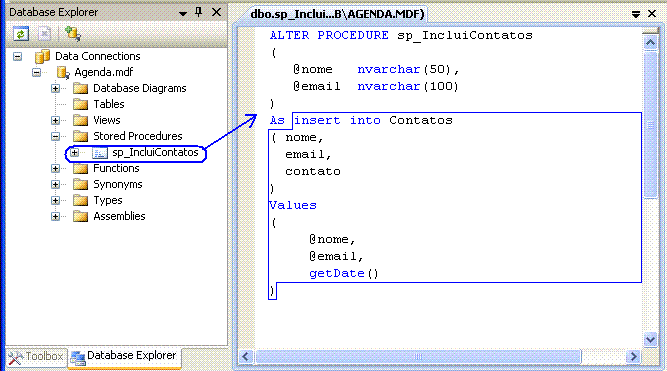Select the dbo.sp_Inclui document tab
This screenshot has height=371, width=667.
tap(337, 14)
